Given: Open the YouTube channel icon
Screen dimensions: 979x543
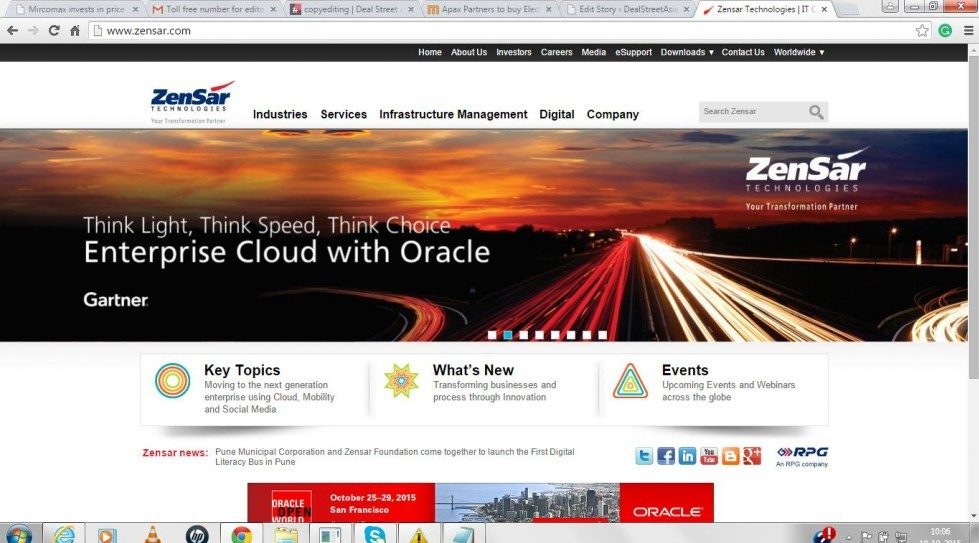Looking at the screenshot, I should (709, 456).
